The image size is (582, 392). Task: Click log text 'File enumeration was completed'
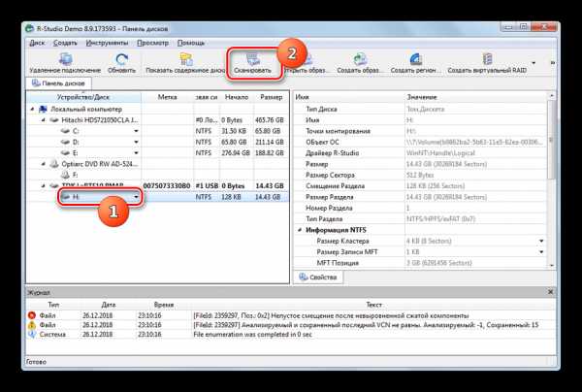pyautogui.click(x=253, y=334)
